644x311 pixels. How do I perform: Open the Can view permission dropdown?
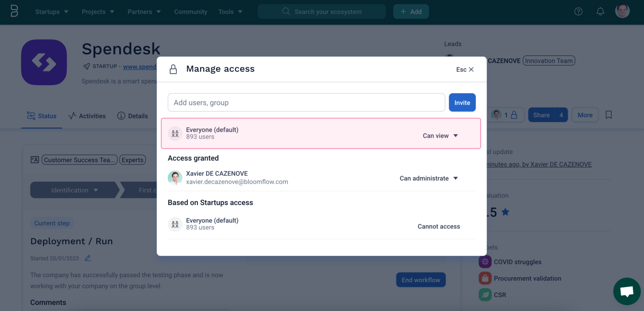pos(440,136)
